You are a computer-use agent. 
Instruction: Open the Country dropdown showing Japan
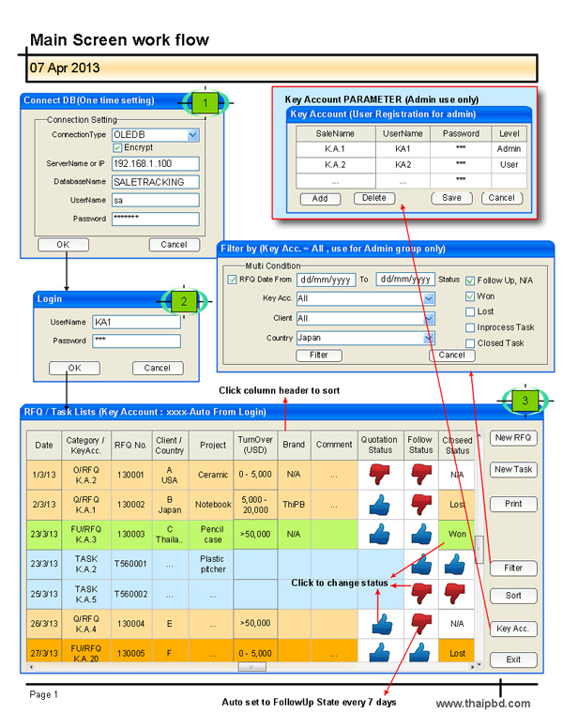pyautogui.click(x=429, y=338)
